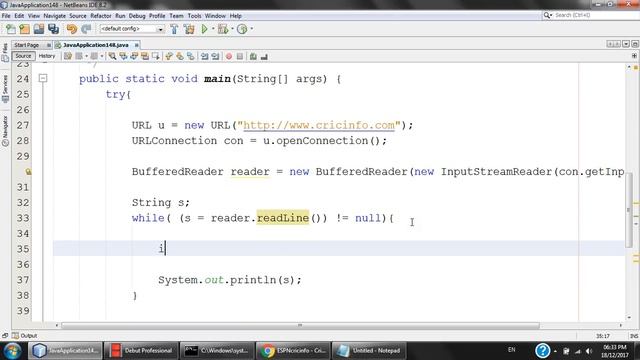Click the New Project toolbar icon

coord(24,29)
